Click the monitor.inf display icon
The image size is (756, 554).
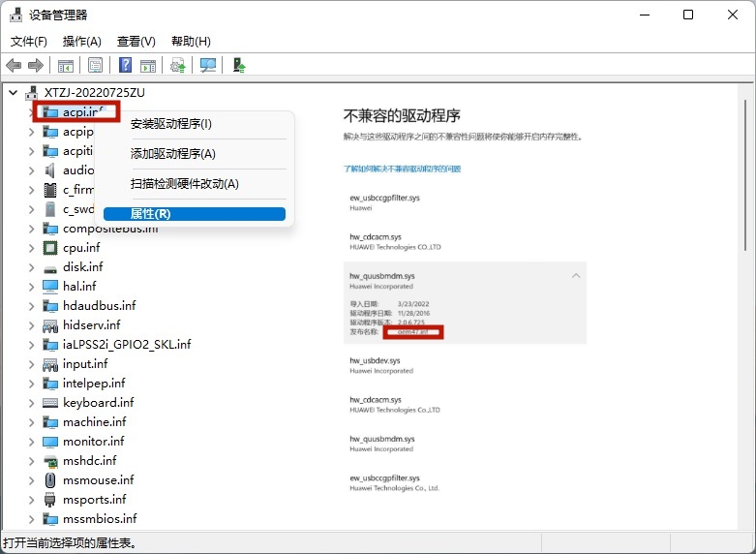point(50,442)
